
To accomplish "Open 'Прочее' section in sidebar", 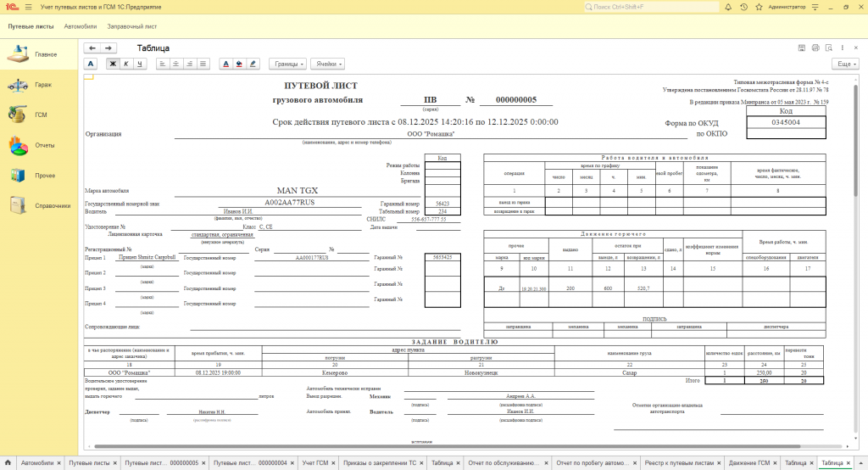I will (x=39, y=175).
